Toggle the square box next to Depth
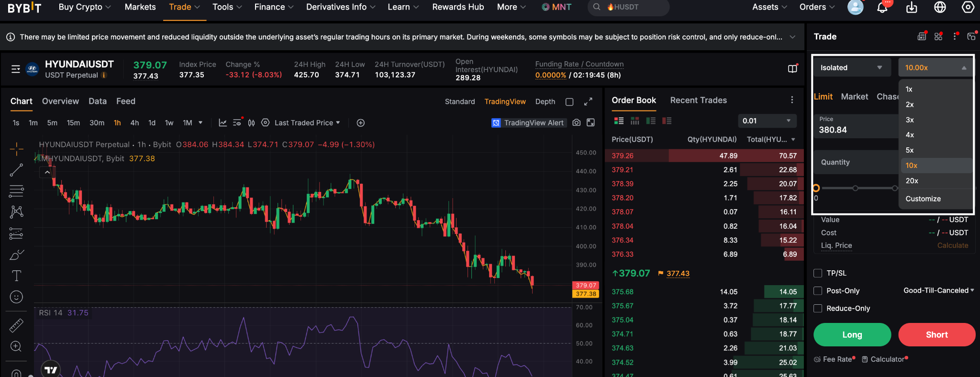Image resolution: width=980 pixels, height=377 pixels. click(569, 102)
